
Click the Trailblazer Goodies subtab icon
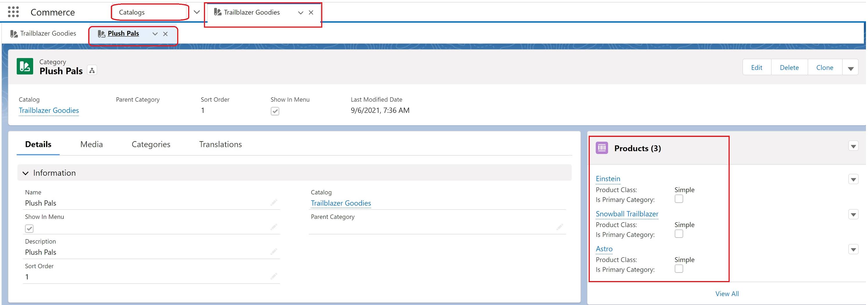pyautogui.click(x=14, y=34)
